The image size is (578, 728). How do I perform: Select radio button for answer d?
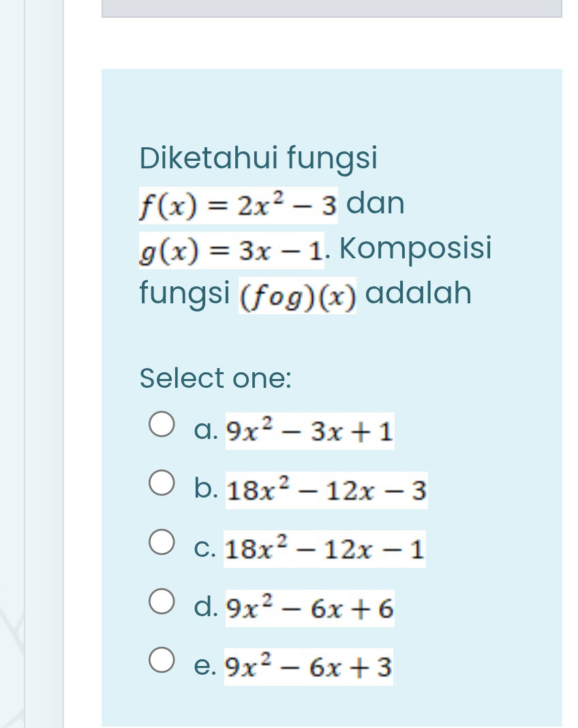click(162, 600)
